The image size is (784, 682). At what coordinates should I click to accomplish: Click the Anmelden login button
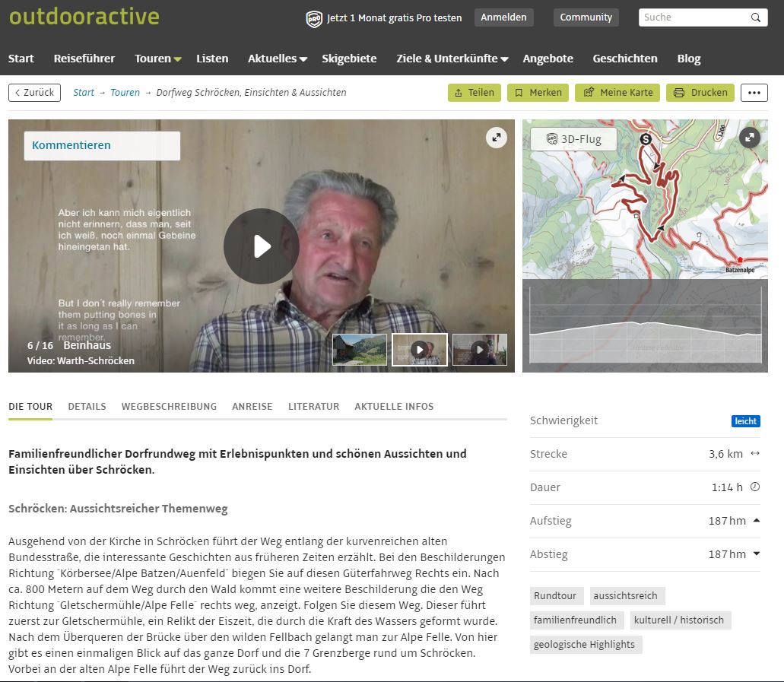tap(503, 17)
